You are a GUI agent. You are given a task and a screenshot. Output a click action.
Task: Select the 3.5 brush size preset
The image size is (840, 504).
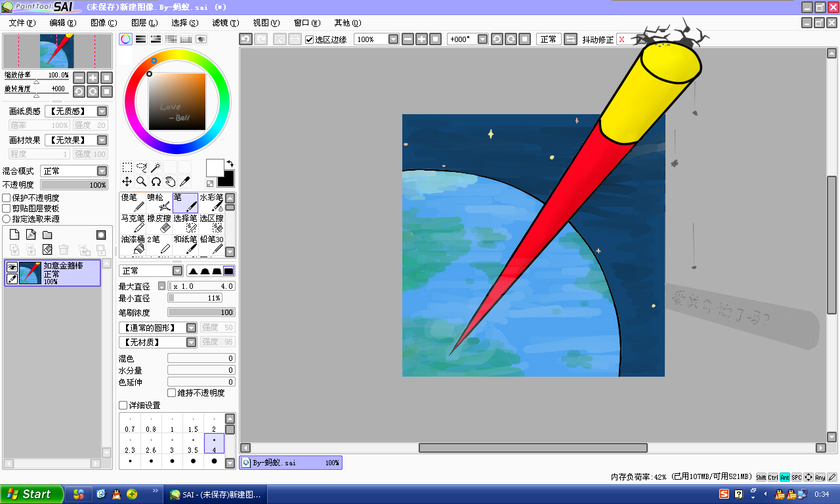(x=193, y=444)
